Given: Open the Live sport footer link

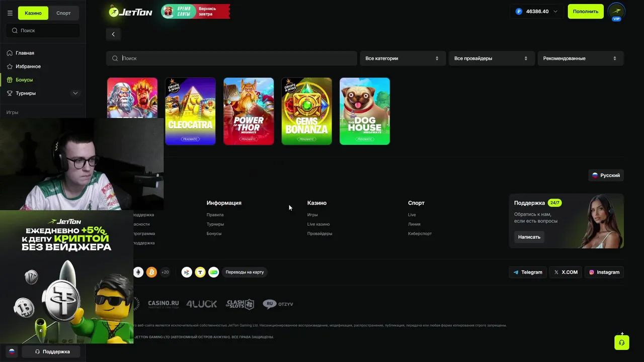Looking at the screenshot, I should (x=412, y=215).
